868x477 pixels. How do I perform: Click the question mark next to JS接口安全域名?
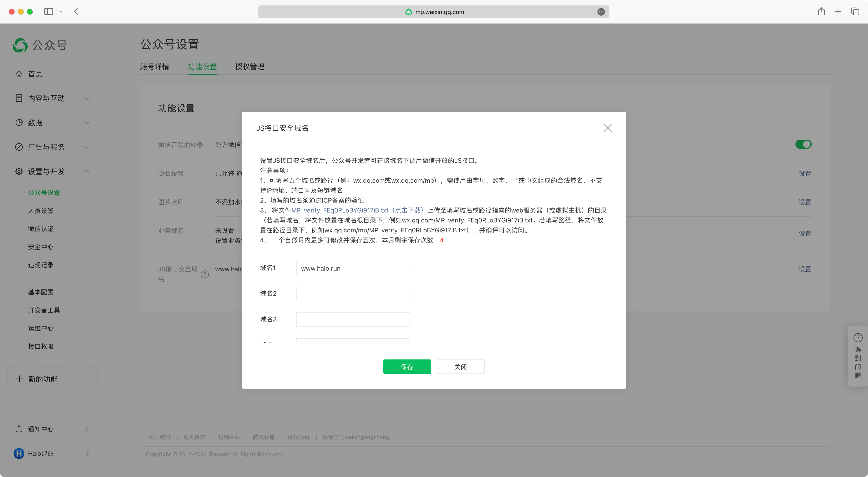(205, 274)
